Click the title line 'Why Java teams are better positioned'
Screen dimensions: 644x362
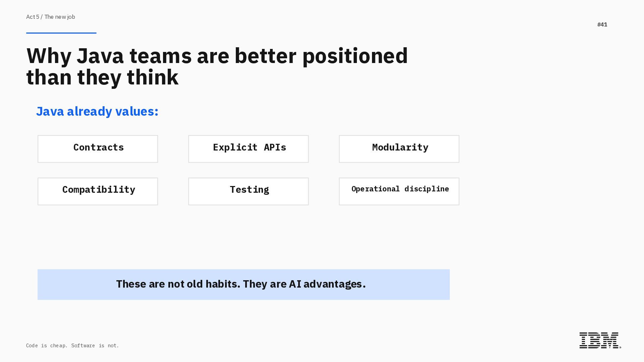(217, 56)
